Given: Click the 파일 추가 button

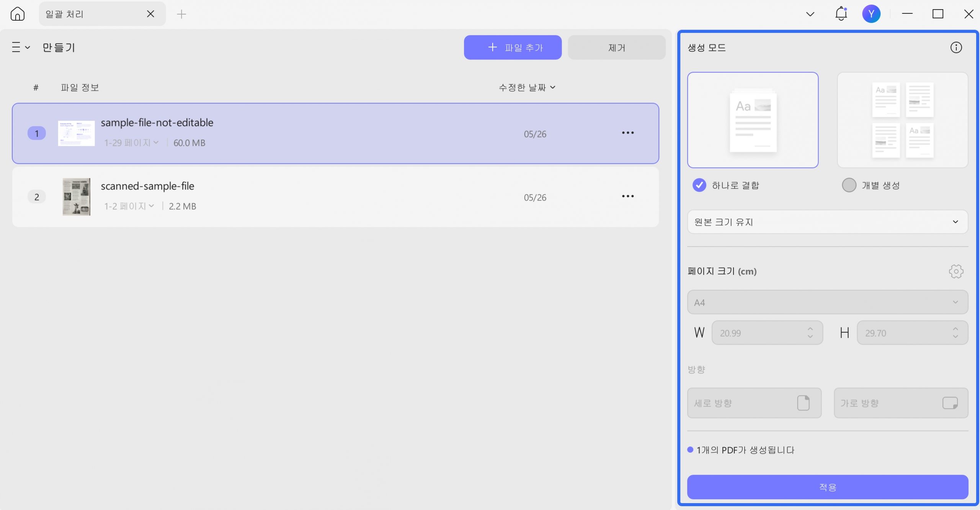Looking at the screenshot, I should (x=513, y=47).
